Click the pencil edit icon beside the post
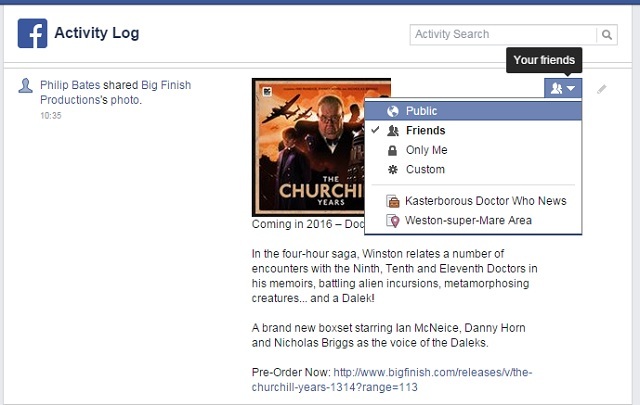Image resolution: width=640 pixels, height=405 pixels. click(x=602, y=89)
